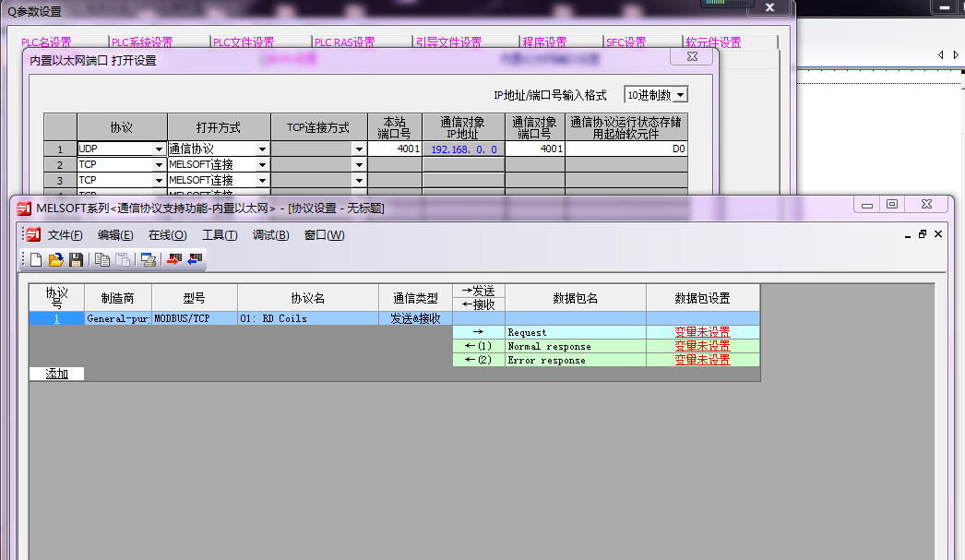Click the 本站端口号 field showing 4001
965x560 pixels.
click(395, 149)
